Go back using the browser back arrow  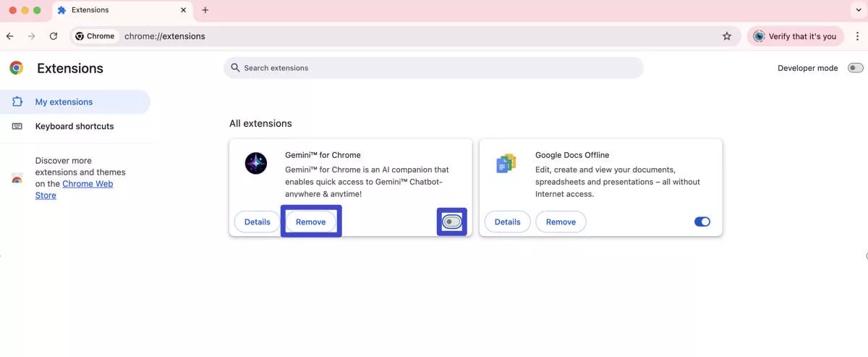coord(10,36)
